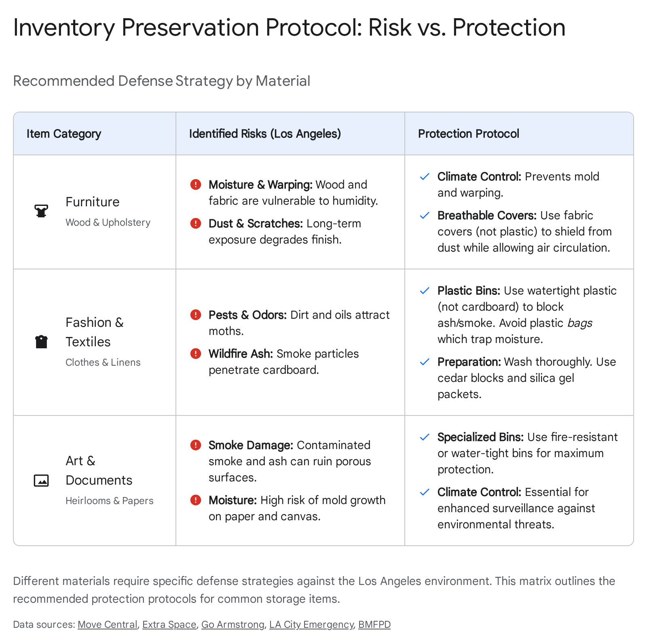Click the checkmark next to Specialized Bins
Screen dimensions: 647x644
click(x=425, y=437)
